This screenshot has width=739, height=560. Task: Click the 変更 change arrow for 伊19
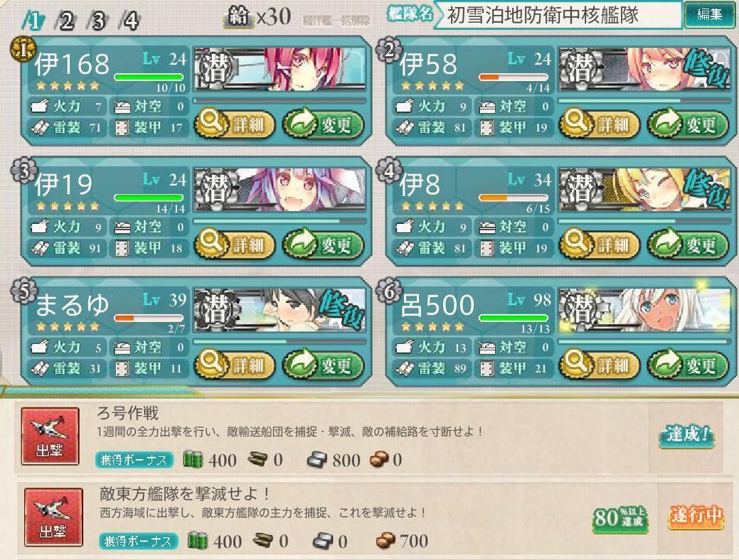point(324,244)
